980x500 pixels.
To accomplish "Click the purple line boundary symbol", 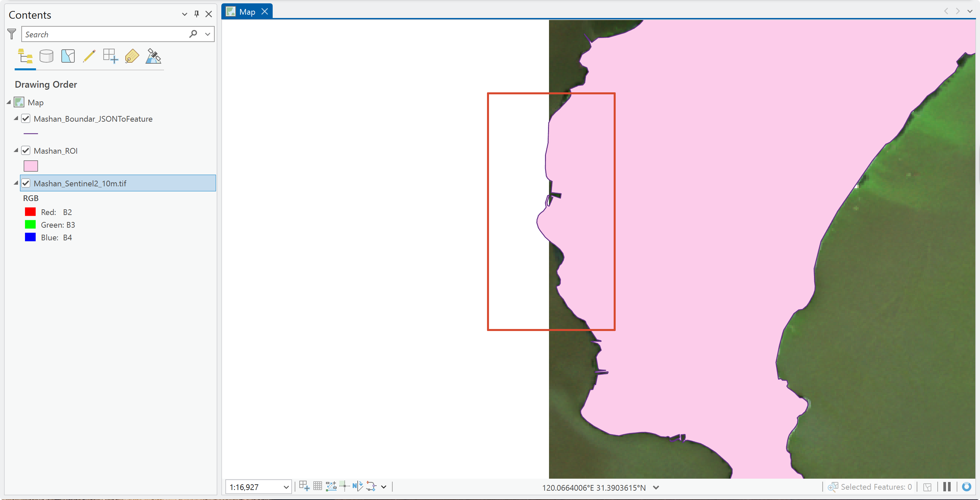I will pos(31,134).
